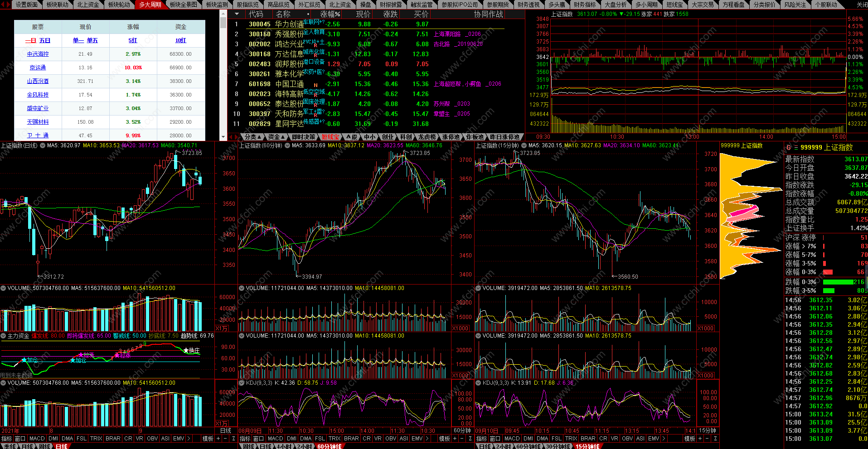The image size is (868, 449).
Task: Zoom in with + on 60-minute chart toolbar
Action: click(455, 439)
